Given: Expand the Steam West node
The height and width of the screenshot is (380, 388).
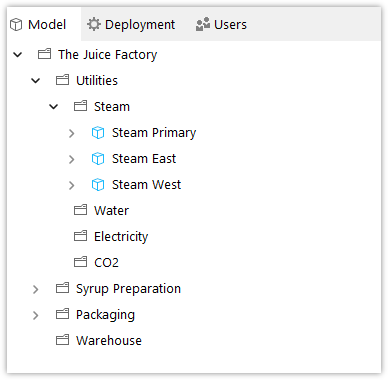Looking at the screenshot, I should pyautogui.click(x=72, y=185).
